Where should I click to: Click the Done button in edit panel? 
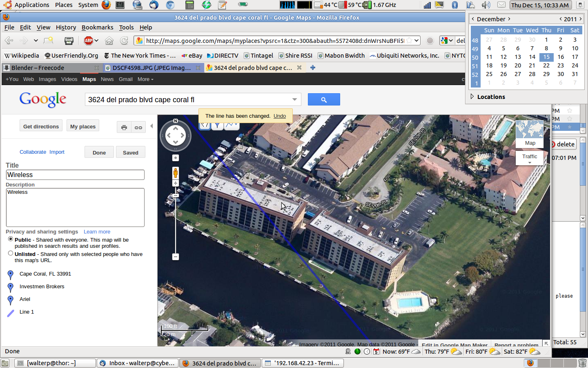[x=99, y=153]
